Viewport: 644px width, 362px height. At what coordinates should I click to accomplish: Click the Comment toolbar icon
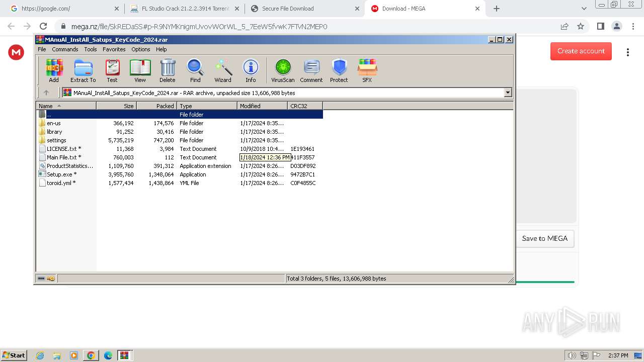pos(311,70)
